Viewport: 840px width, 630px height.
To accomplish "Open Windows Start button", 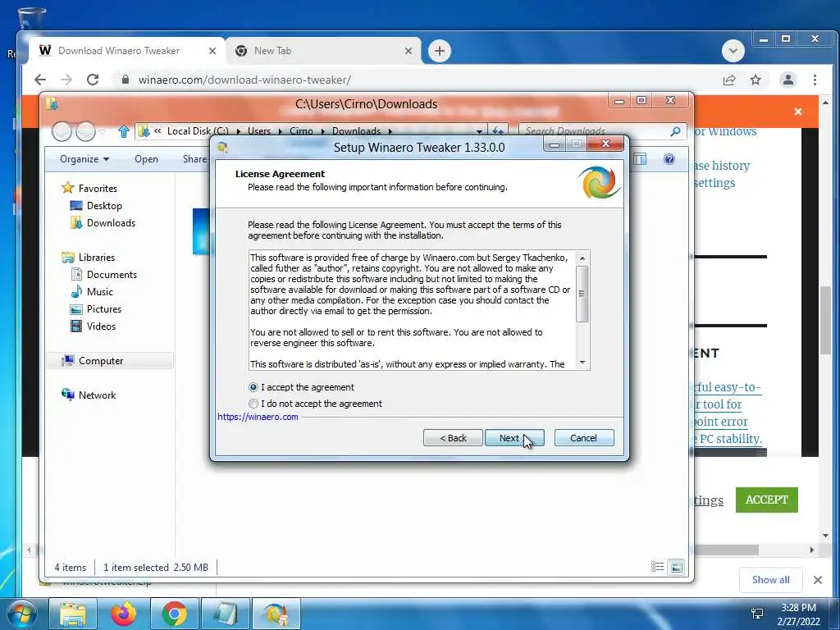I will coord(21,614).
